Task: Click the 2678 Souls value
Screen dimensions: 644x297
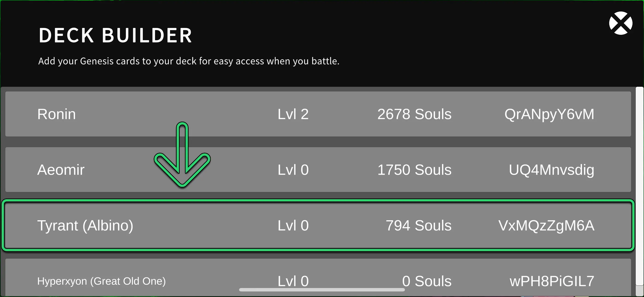Action: point(414,114)
